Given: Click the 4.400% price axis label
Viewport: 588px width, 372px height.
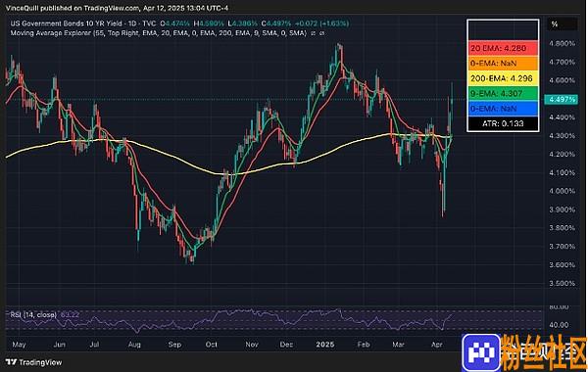Looking at the screenshot, I should 563,117.
